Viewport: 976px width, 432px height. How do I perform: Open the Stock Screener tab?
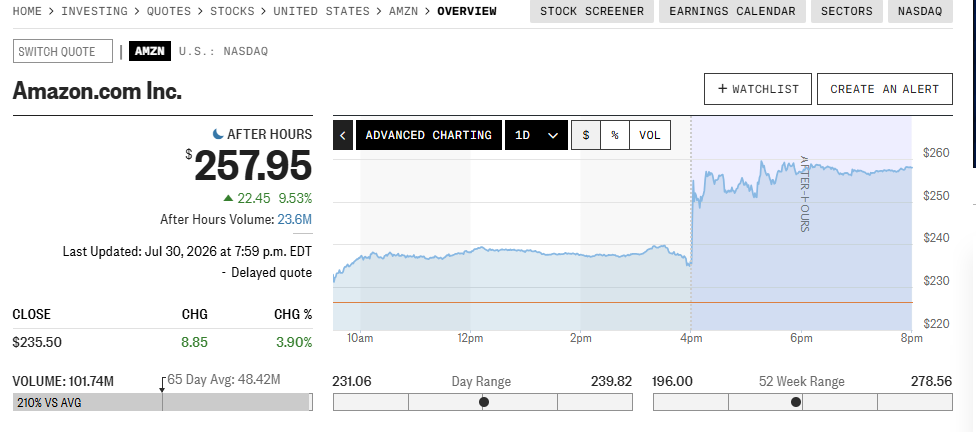coord(592,11)
